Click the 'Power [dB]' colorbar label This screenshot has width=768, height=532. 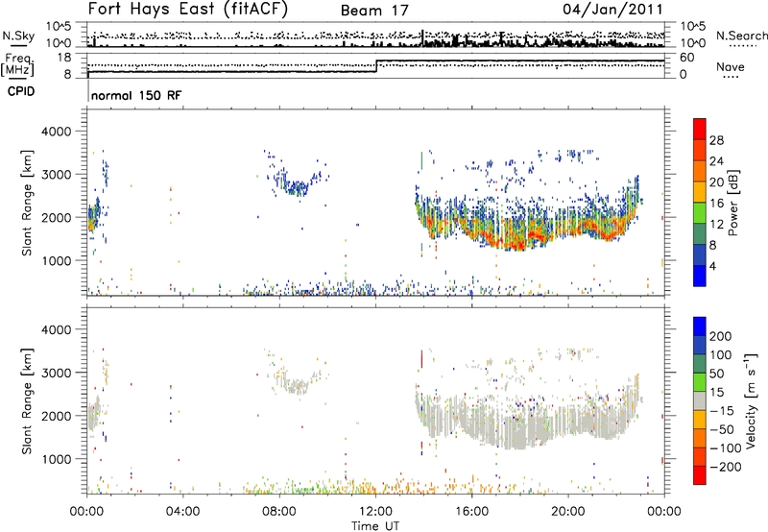tap(732, 204)
